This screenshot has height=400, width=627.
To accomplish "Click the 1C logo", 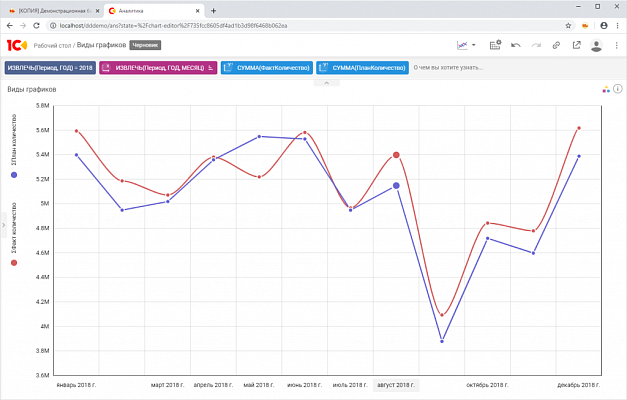I will (x=16, y=45).
